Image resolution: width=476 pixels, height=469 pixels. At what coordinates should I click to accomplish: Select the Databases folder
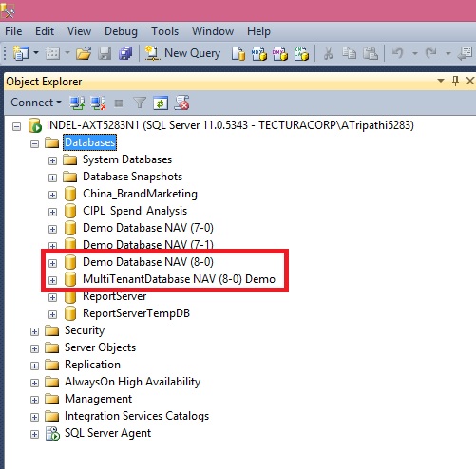coord(90,142)
